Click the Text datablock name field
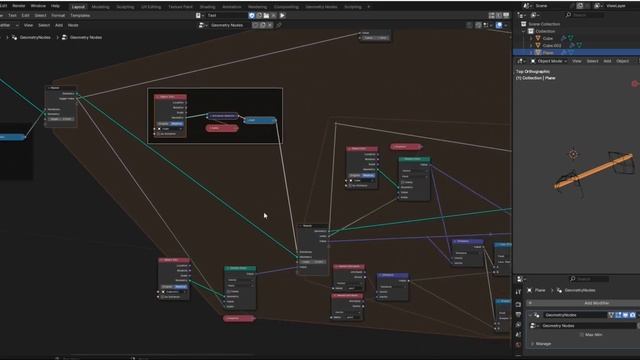Image resolution: width=640 pixels, height=360 pixels. (227, 16)
